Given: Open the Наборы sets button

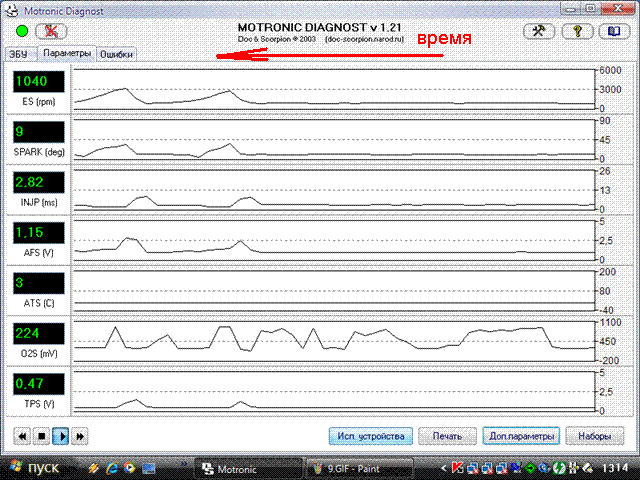Looking at the screenshot, I should 595,436.
